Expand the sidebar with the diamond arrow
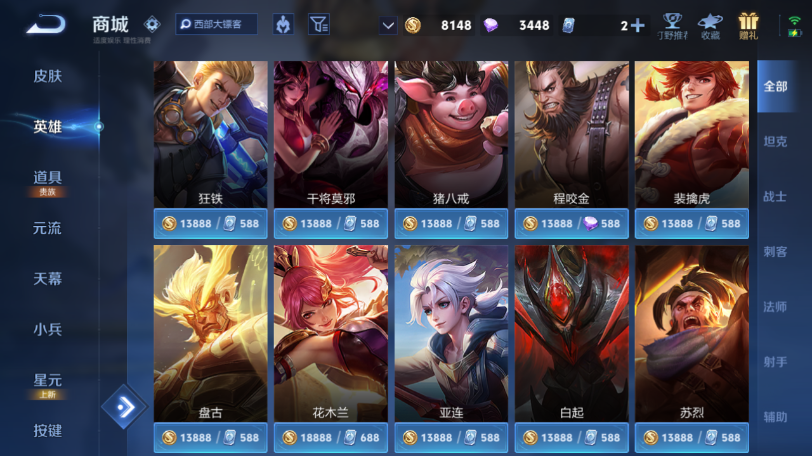The image size is (812, 456). tap(124, 407)
